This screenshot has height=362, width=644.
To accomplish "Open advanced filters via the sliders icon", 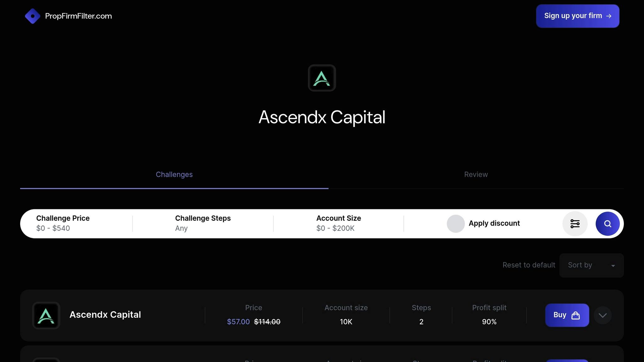I will [x=575, y=223].
